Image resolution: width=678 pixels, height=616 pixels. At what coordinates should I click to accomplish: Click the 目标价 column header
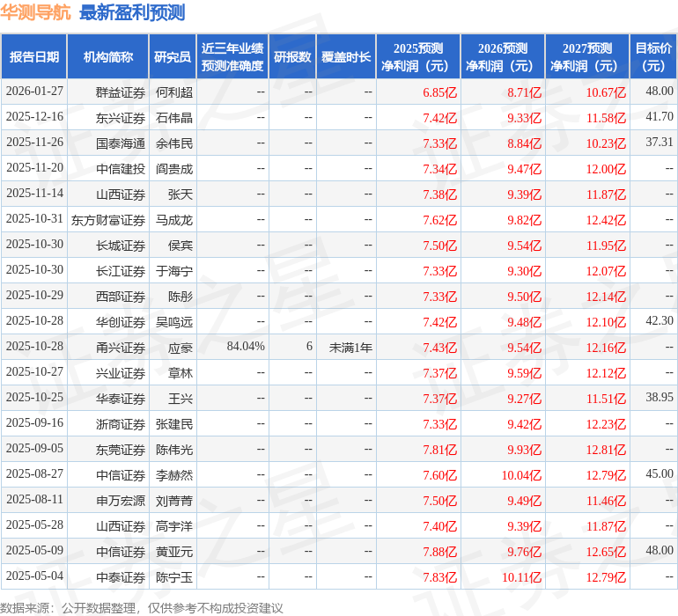[653, 57]
